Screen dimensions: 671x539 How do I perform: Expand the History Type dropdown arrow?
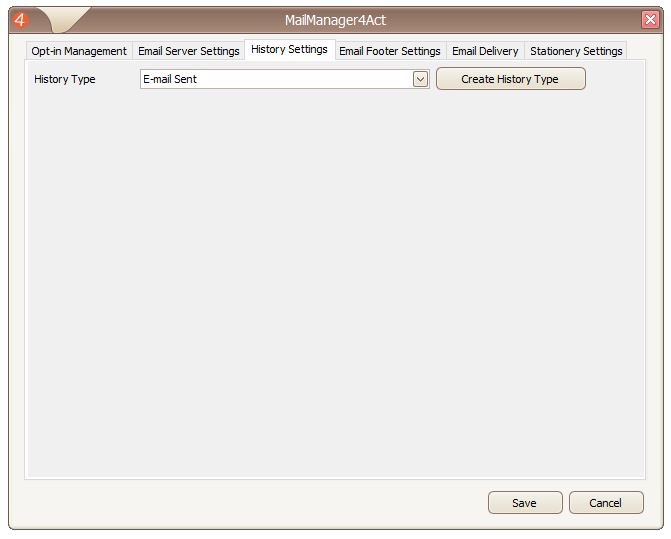[420, 79]
